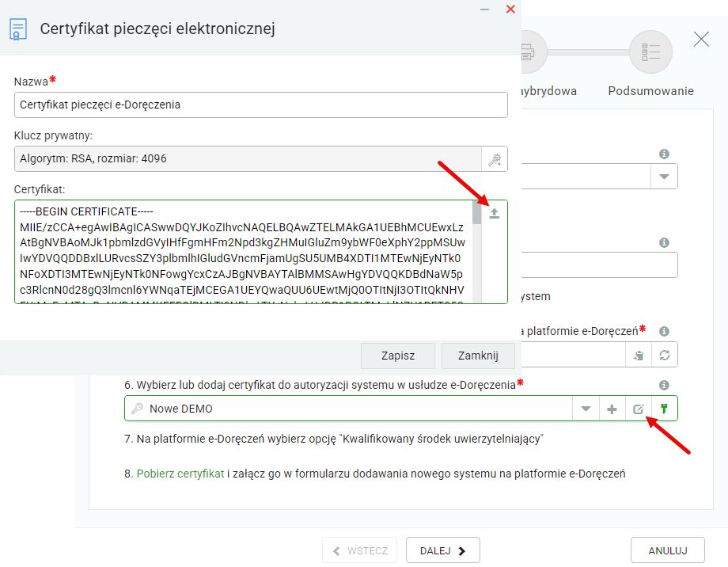Select the Podsumowanie step label

pos(651,91)
